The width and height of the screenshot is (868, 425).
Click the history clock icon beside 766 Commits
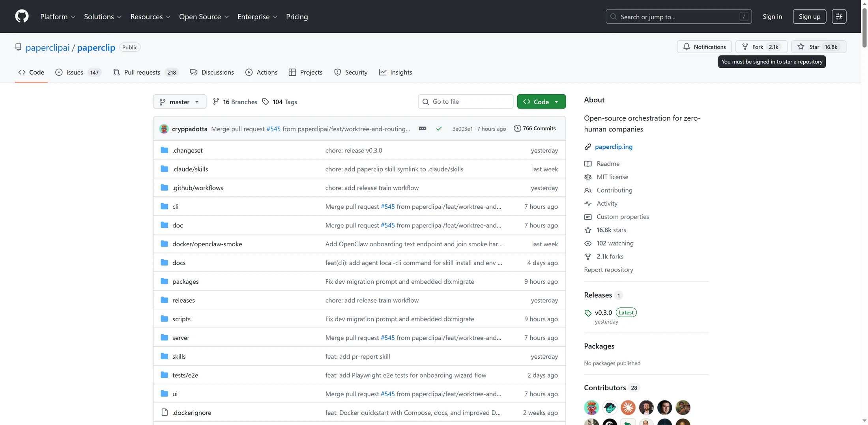coord(517,129)
